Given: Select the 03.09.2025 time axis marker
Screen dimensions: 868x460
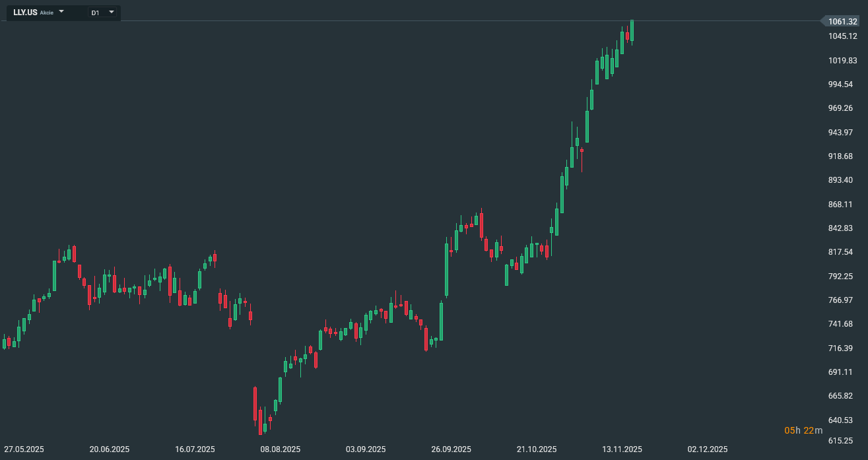Looking at the screenshot, I should click(366, 449).
